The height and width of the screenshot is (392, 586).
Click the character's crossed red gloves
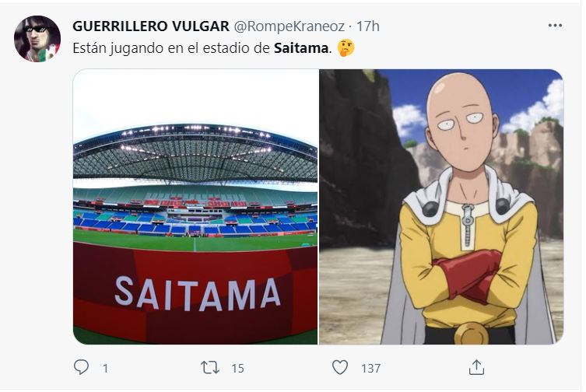(x=469, y=275)
